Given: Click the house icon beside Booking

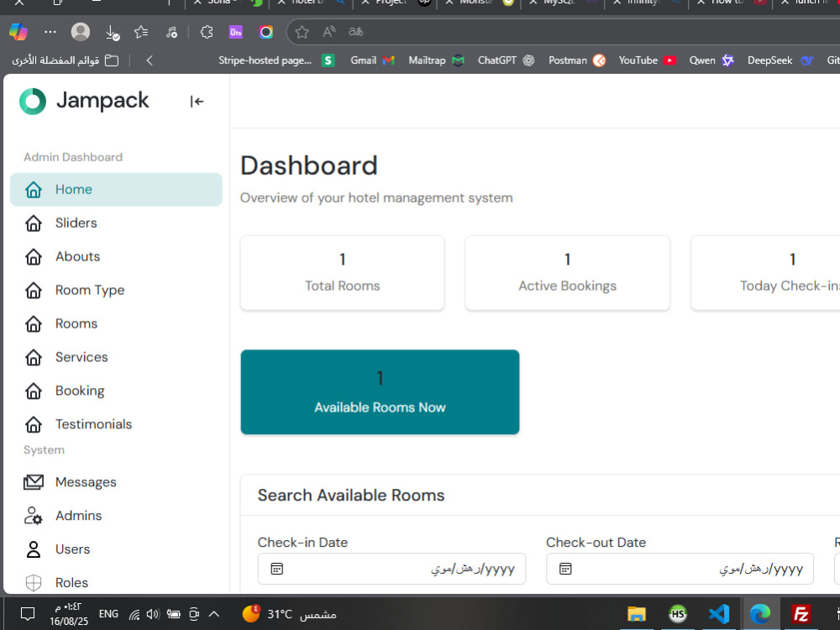Looking at the screenshot, I should tap(34, 391).
